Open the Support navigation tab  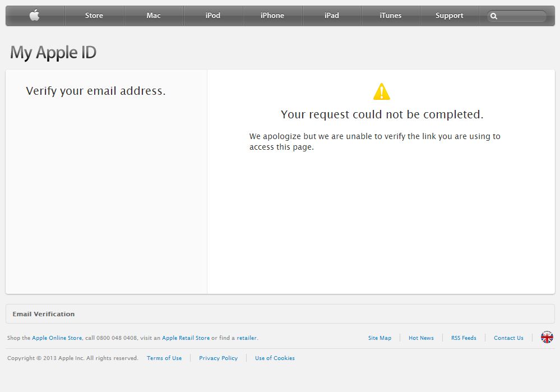[x=449, y=15]
